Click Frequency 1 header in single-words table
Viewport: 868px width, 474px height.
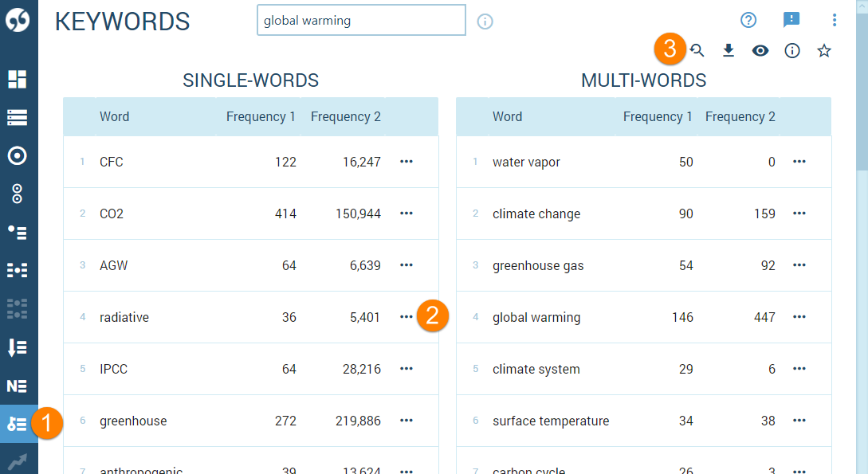pos(261,116)
